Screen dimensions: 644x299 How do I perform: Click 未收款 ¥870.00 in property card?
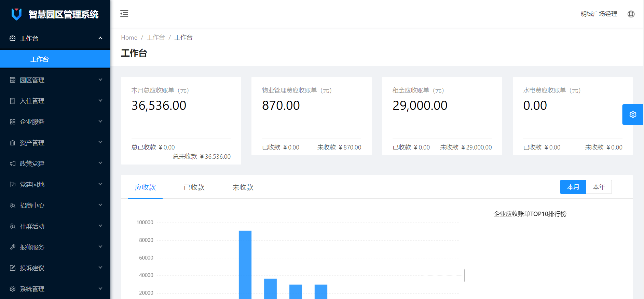click(339, 147)
